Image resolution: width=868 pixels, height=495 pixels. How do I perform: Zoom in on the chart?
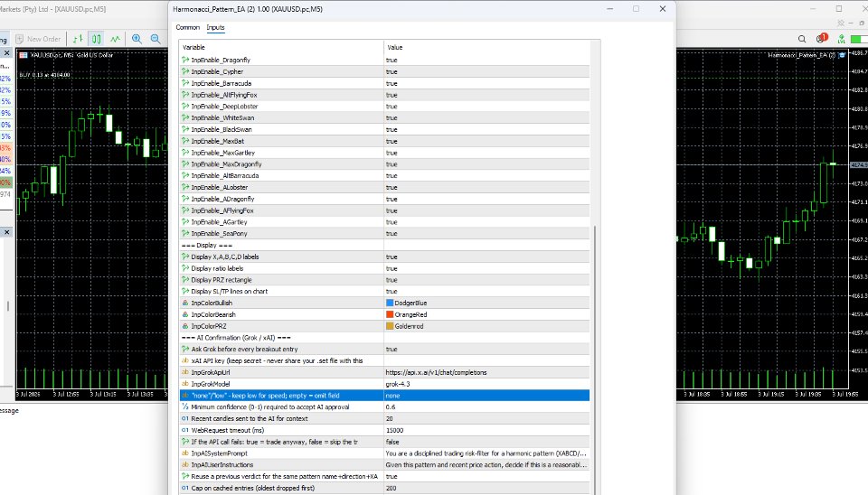click(x=137, y=39)
